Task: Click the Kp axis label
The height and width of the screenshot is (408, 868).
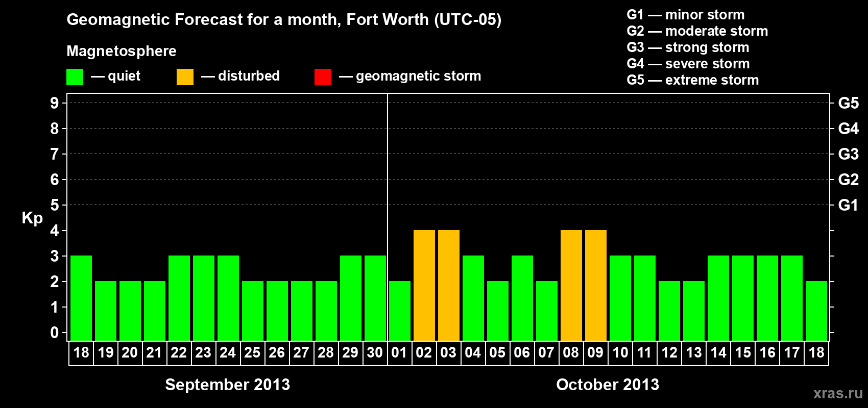Action: coord(32,218)
